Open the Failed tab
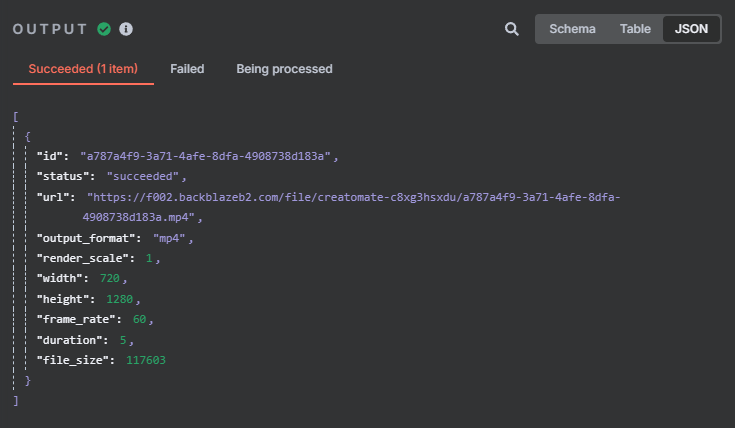The image size is (735, 428). click(187, 69)
